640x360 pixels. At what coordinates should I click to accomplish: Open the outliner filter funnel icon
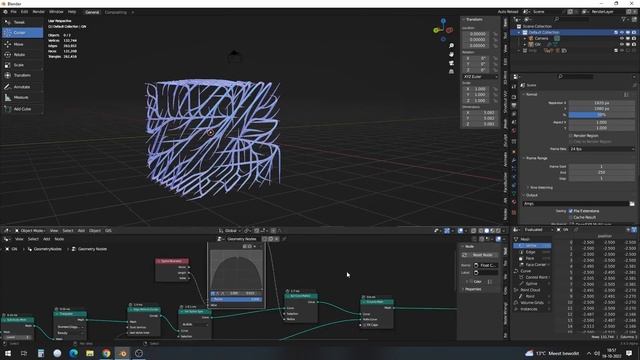tap(624, 19)
